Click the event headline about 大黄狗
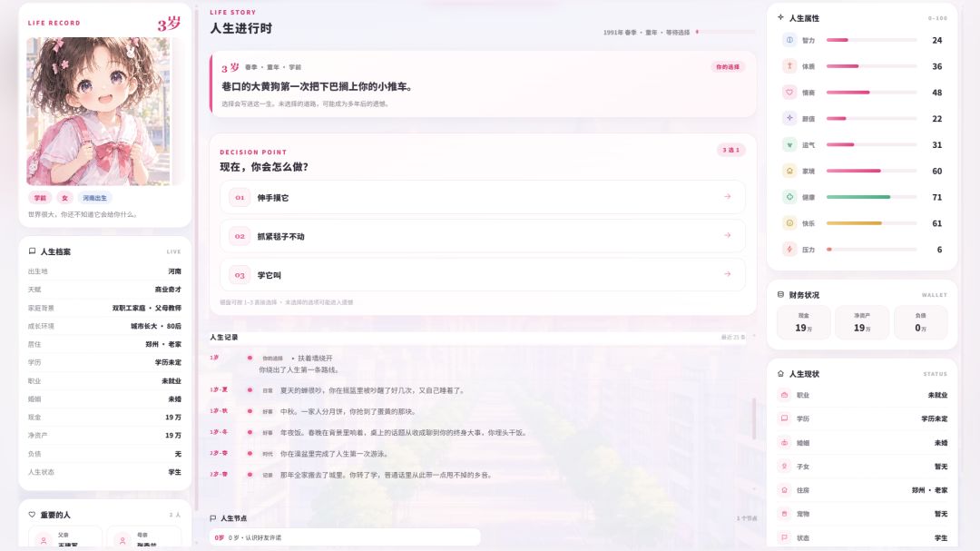Image resolution: width=980 pixels, height=551 pixels. click(317, 86)
